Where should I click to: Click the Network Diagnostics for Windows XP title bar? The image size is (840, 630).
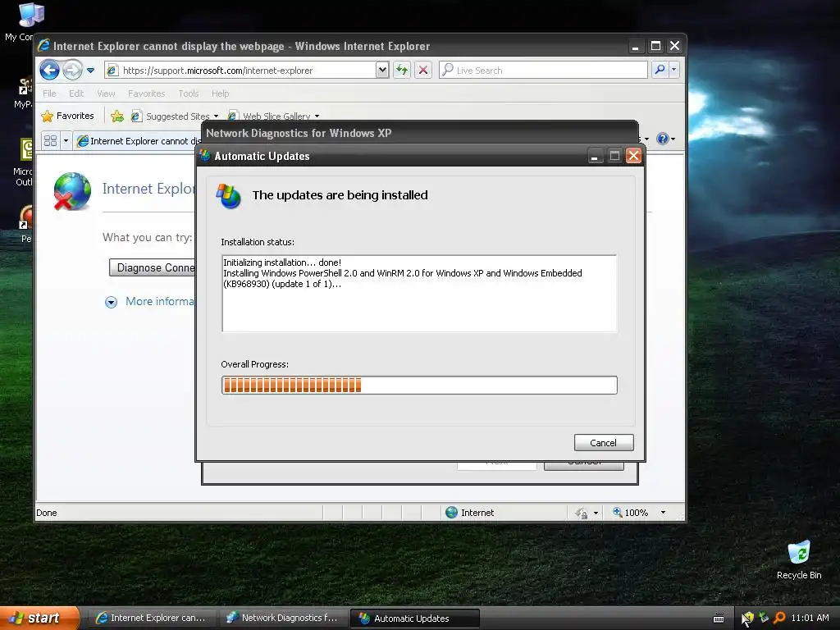[419, 132]
